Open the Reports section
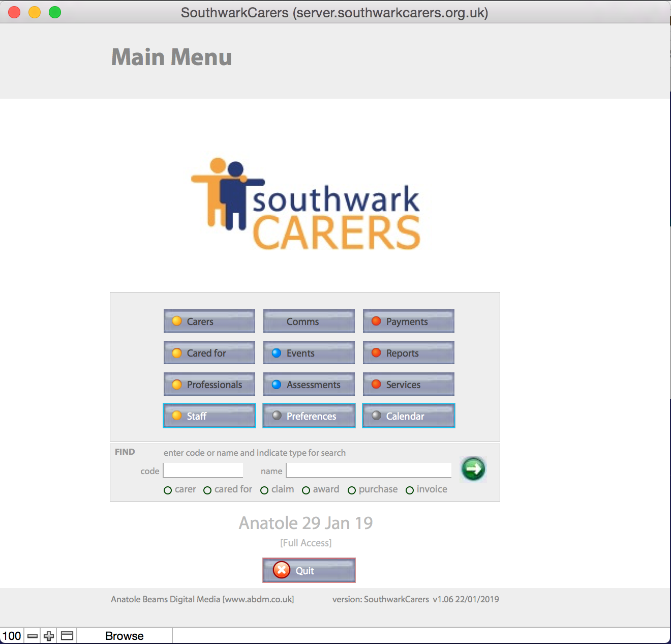The image size is (671, 644). click(x=409, y=353)
